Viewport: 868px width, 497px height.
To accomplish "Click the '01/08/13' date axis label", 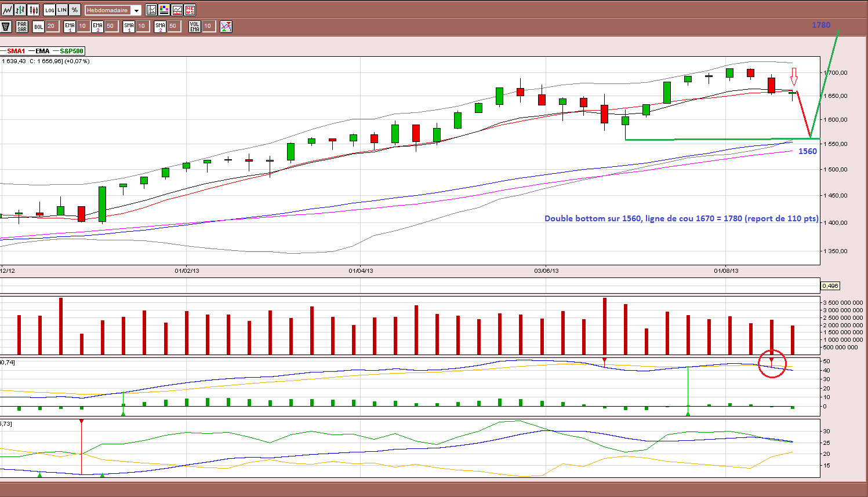I will (x=726, y=271).
